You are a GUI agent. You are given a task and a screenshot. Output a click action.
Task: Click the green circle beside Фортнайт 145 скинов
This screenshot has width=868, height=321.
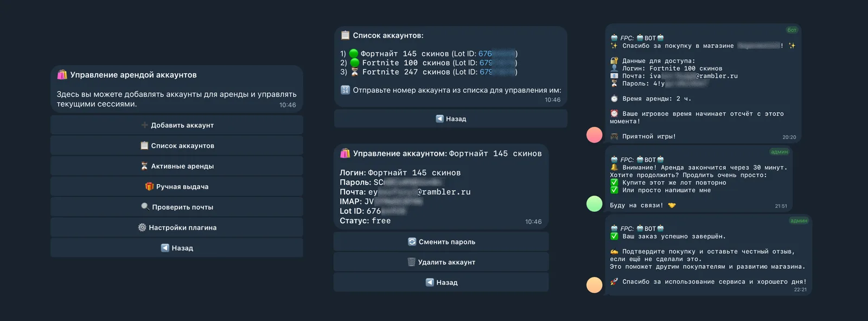pos(354,53)
